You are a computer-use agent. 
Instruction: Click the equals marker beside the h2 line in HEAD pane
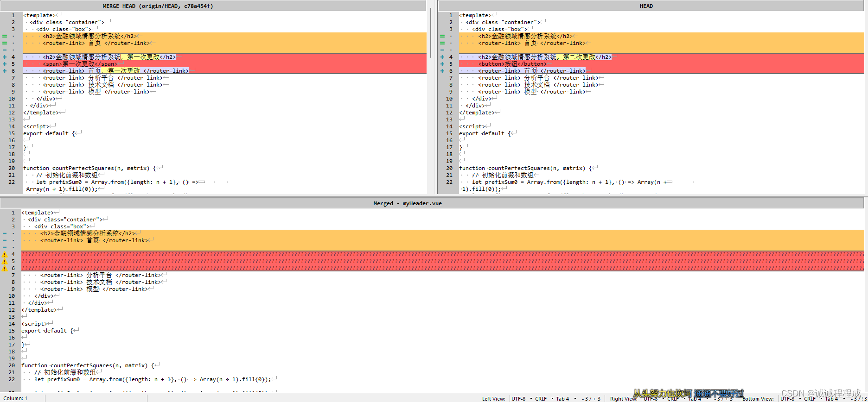click(442, 36)
